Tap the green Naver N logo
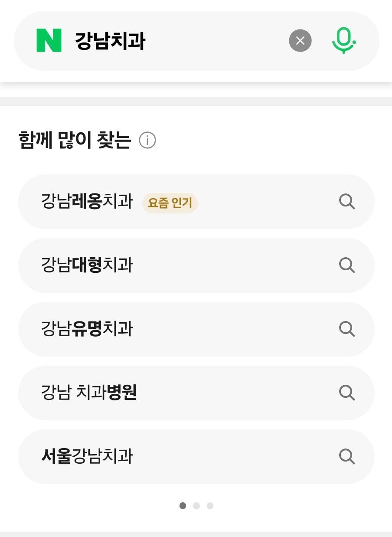The height and width of the screenshot is (537, 392). click(49, 40)
